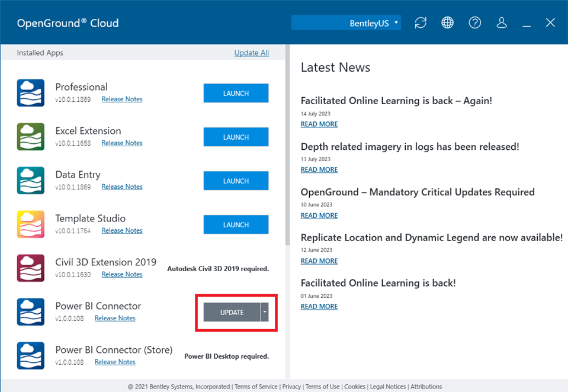Read more about Depth related imagery in logs
Viewport: 568px width, 392px height.
tap(319, 169)
